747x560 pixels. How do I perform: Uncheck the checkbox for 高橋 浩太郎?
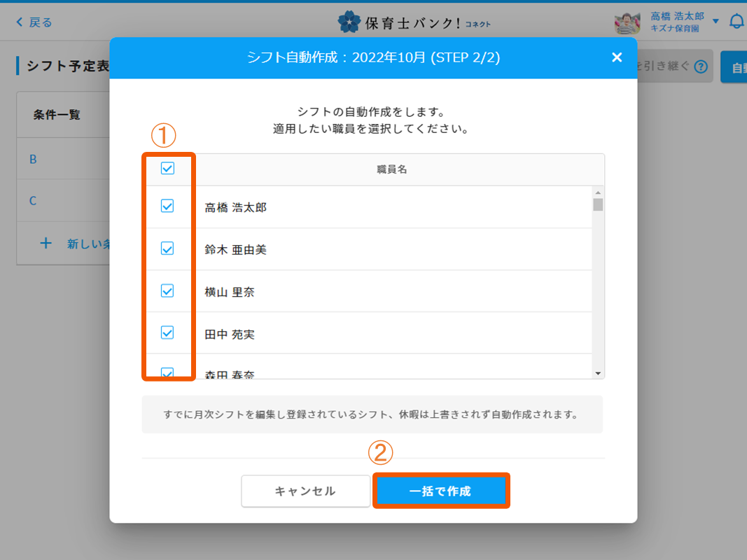click(x=167, y=206)
